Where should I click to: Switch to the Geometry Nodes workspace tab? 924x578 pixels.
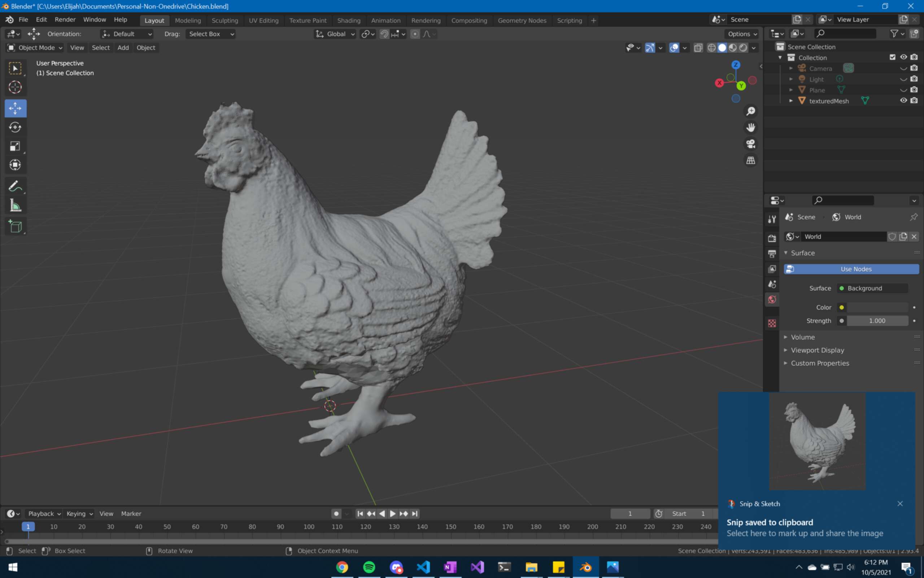(x=522, y=21)
